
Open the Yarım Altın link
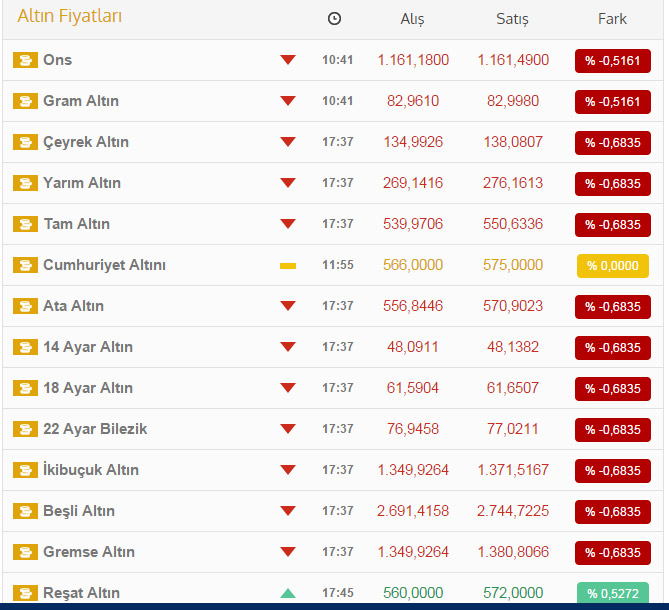(81, 183)
